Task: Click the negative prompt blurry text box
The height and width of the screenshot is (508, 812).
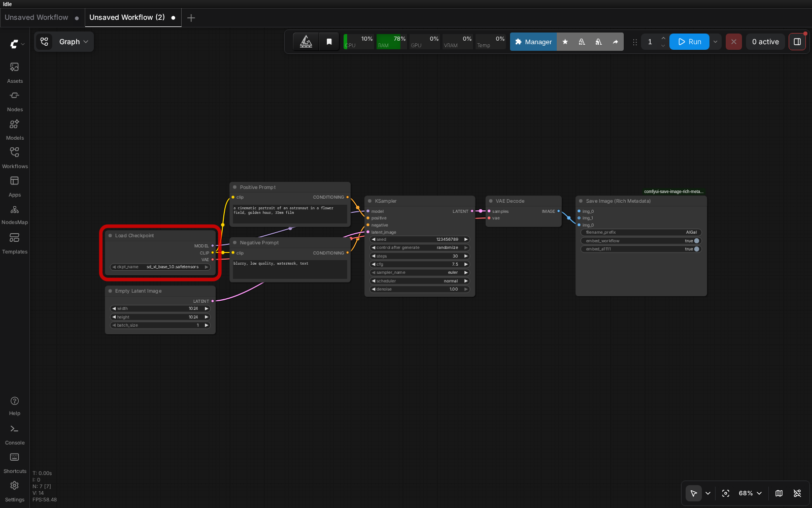Action: (x=290, y=269)
